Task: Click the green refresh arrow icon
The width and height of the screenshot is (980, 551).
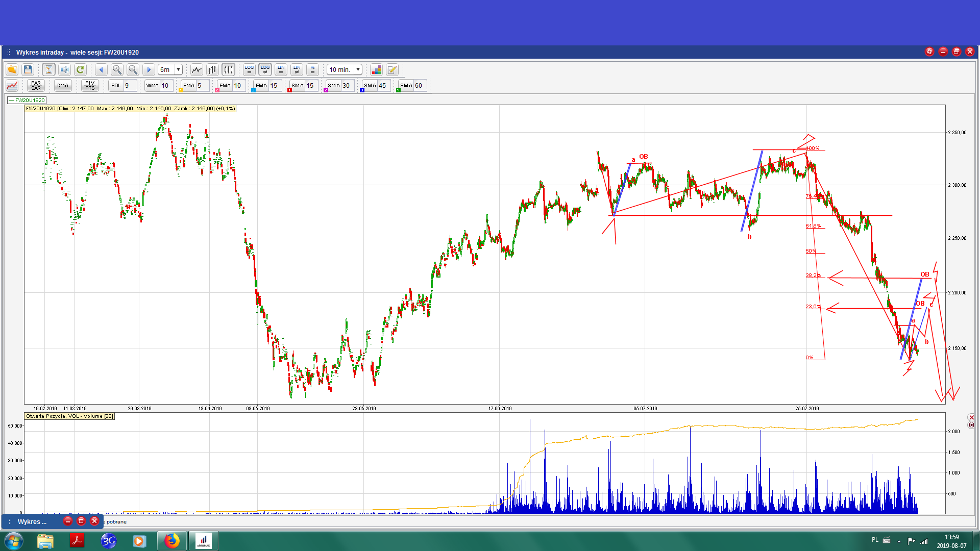Action: click(80, 69)
